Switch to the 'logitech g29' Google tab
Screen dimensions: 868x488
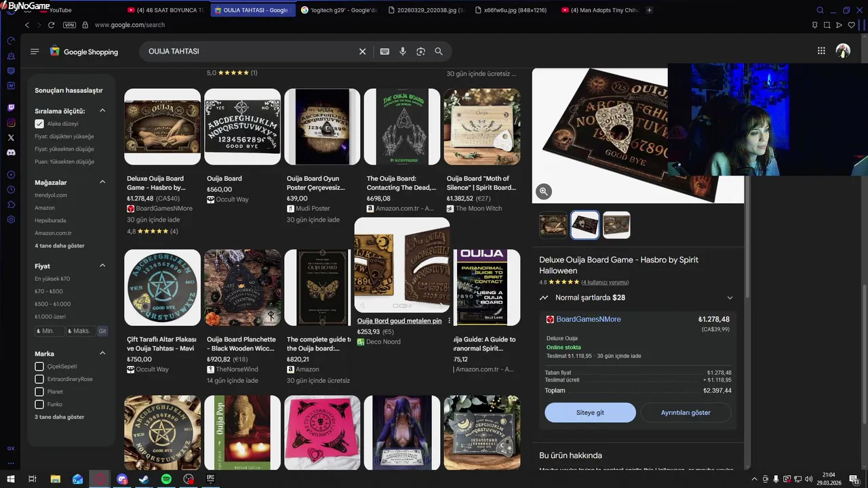pos(338,10)
